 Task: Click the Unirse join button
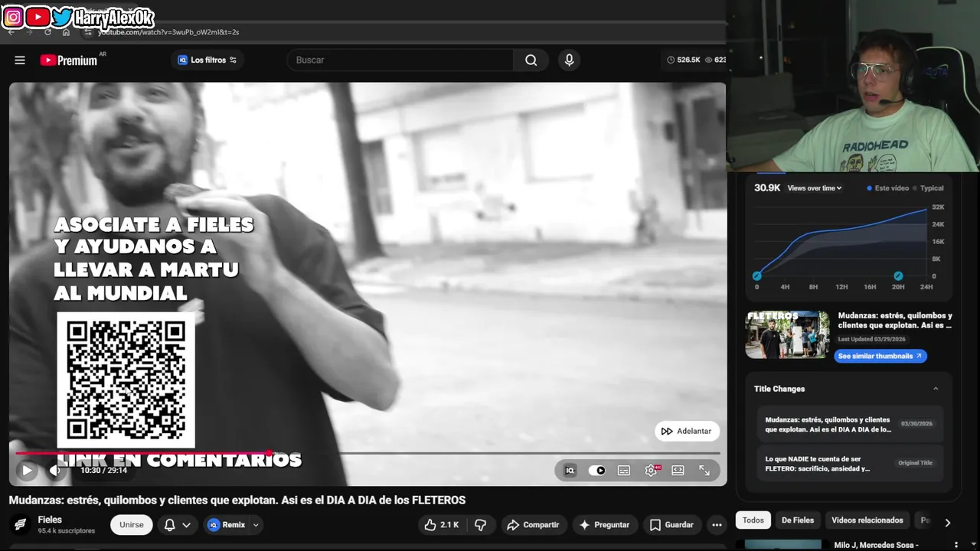(x=131, y=525)
